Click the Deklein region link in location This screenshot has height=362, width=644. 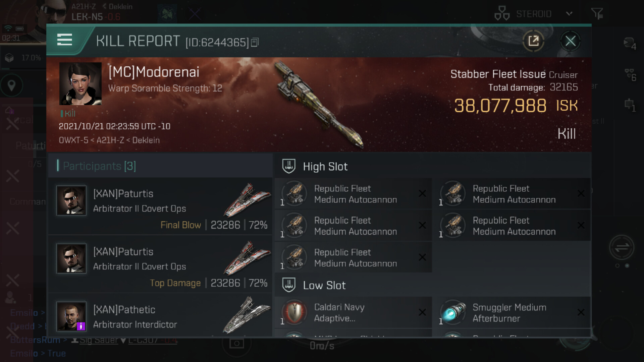pos(146,140)
